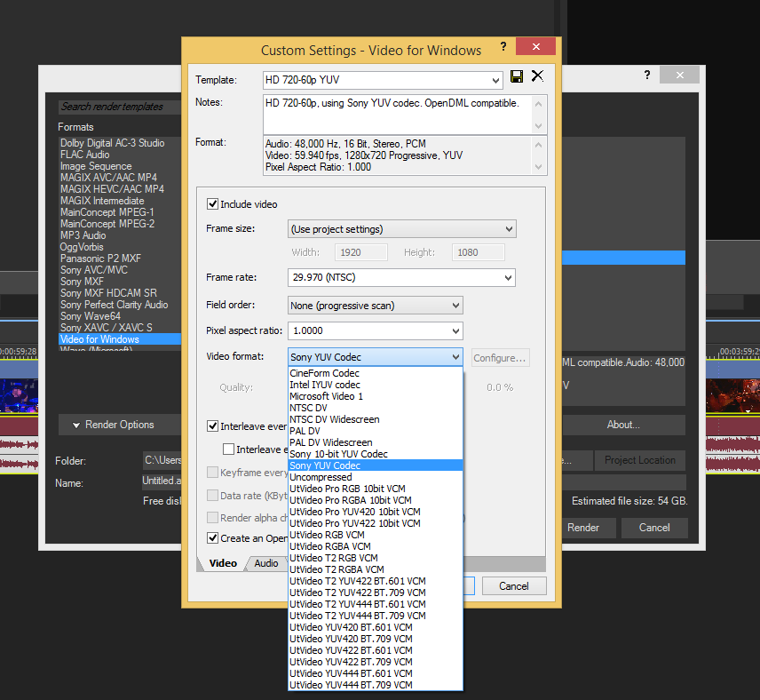Choose UtVideo YUV420 BT.601 VCM
This screenshot has width=760, height=700.
click(376, 627)
